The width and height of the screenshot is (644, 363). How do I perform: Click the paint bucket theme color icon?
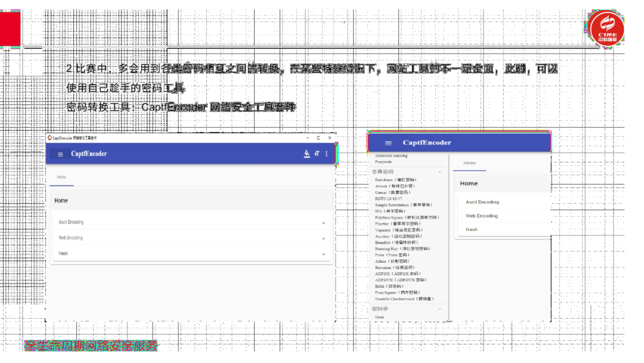306,154
